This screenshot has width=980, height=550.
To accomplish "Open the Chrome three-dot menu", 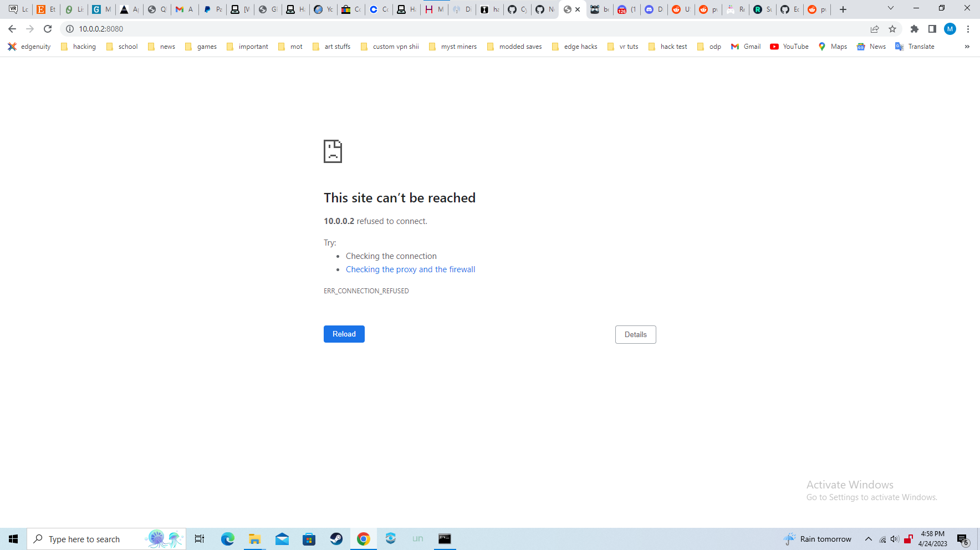I will [968, 29].
